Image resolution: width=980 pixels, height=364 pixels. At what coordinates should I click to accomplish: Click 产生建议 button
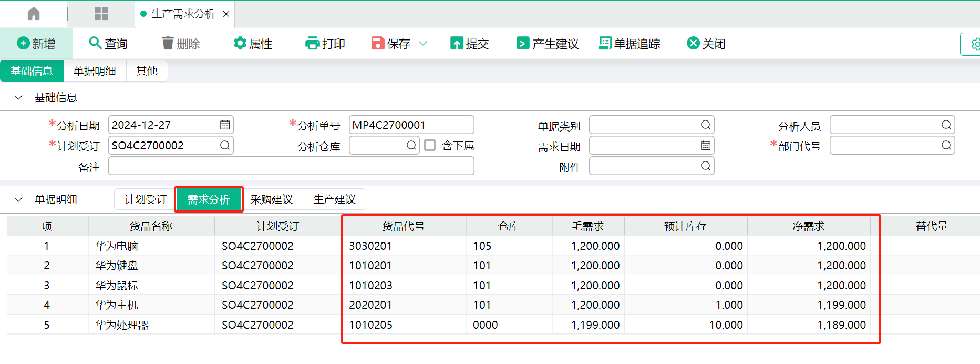pos(548,44)
